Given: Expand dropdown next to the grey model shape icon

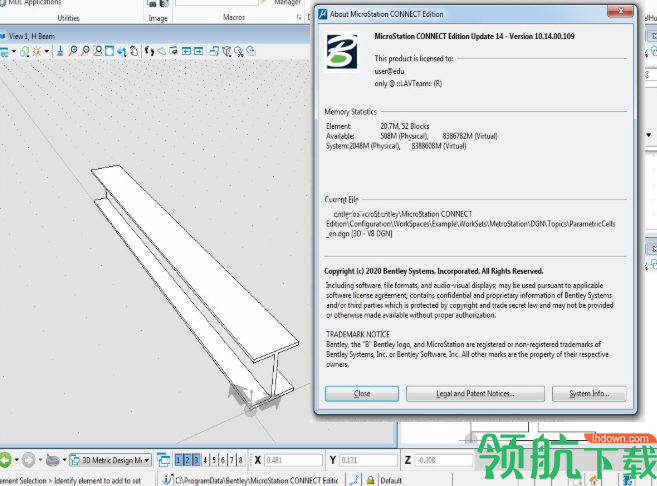Looking at the screenshot, I should [64, 460].
